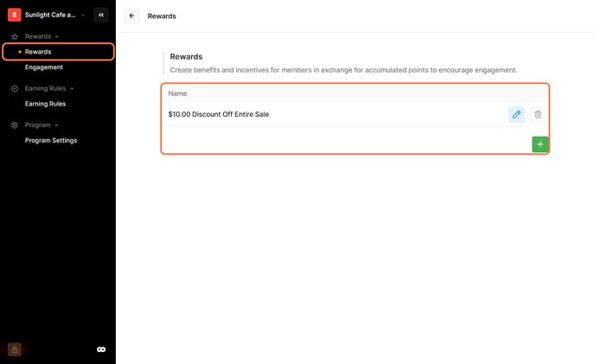The image size is (595, 364).
Task: Open the Engagement sidebar item
Action: (x=43, y=67)
